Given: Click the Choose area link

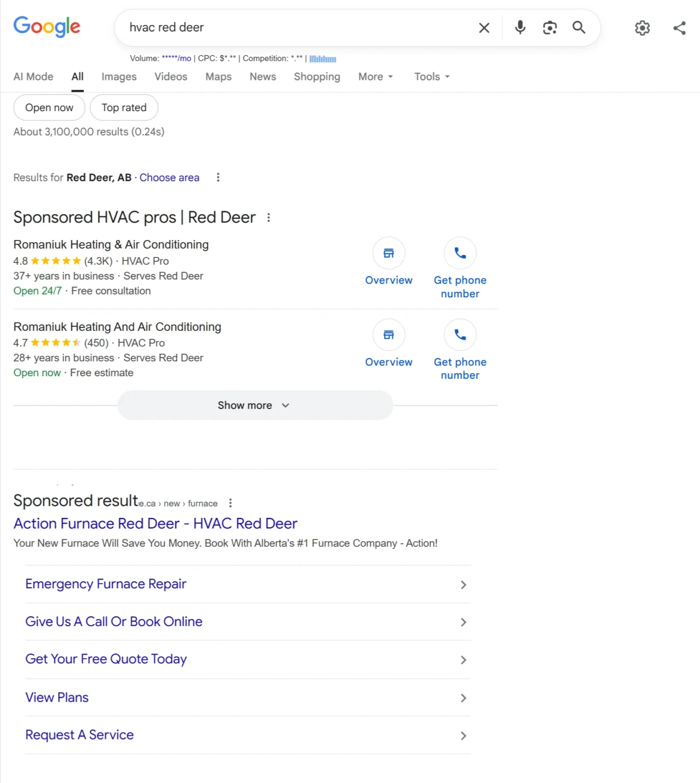Looking at the screenshot, I should [x=169, y=177].
